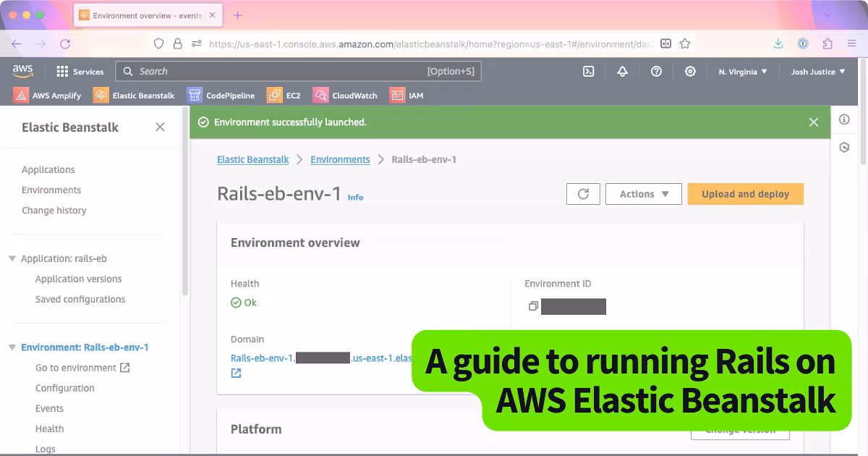Click the AWS logo home icon
Screen dimensions: 868x456
(23, 71)
